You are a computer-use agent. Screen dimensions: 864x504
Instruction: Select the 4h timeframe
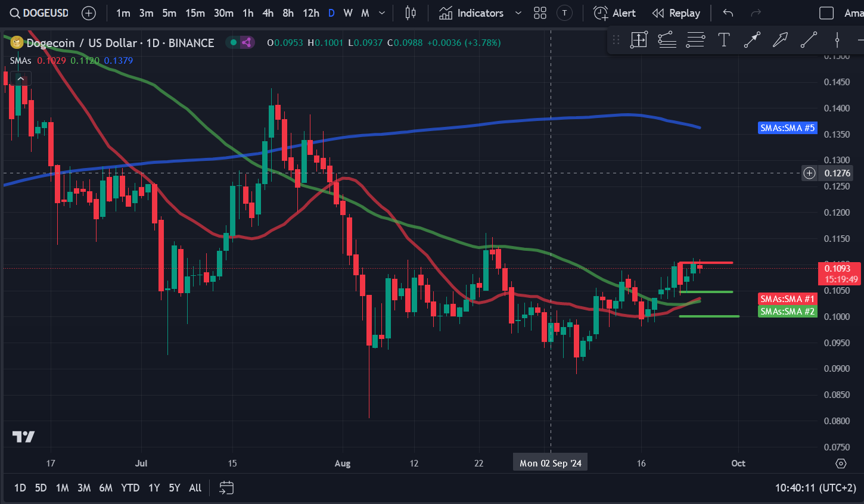(x=268, y=13)
